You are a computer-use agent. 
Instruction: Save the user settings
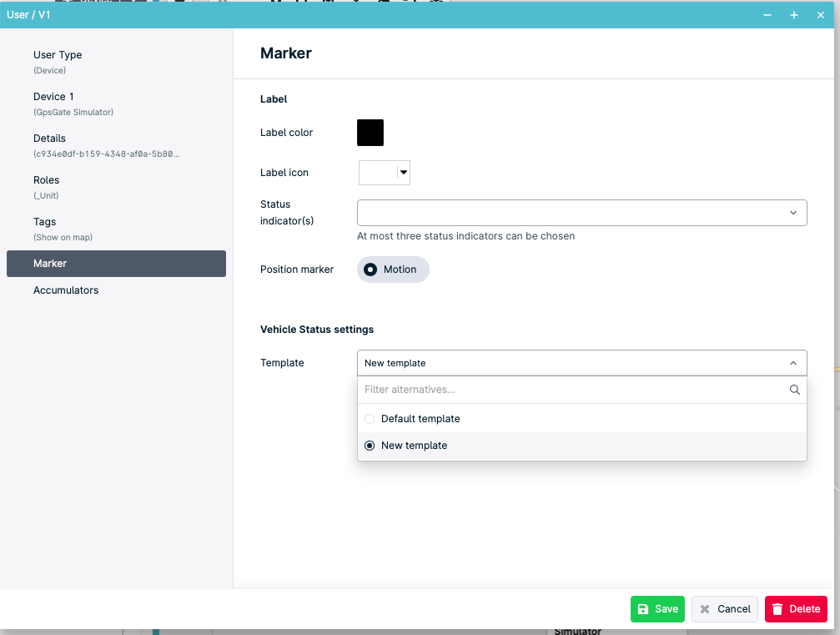[657, 609]
